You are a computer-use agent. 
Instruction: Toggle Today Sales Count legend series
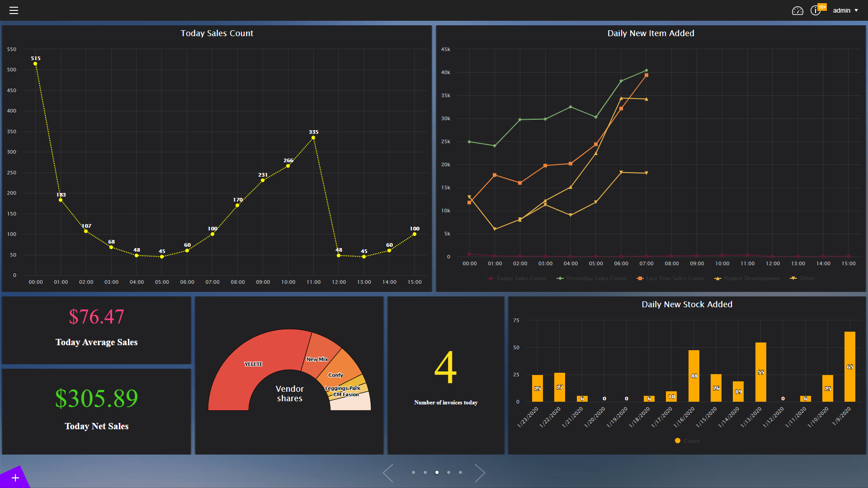click(x=517, y=278)
